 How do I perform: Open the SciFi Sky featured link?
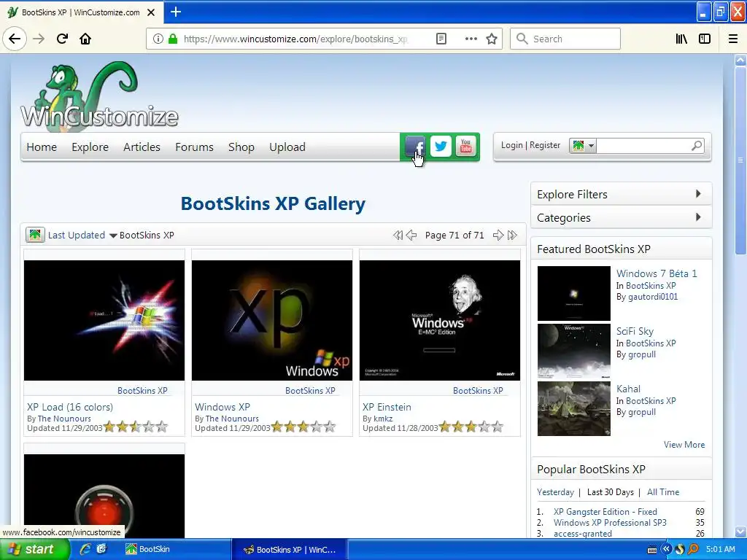(x=635, y=331)
